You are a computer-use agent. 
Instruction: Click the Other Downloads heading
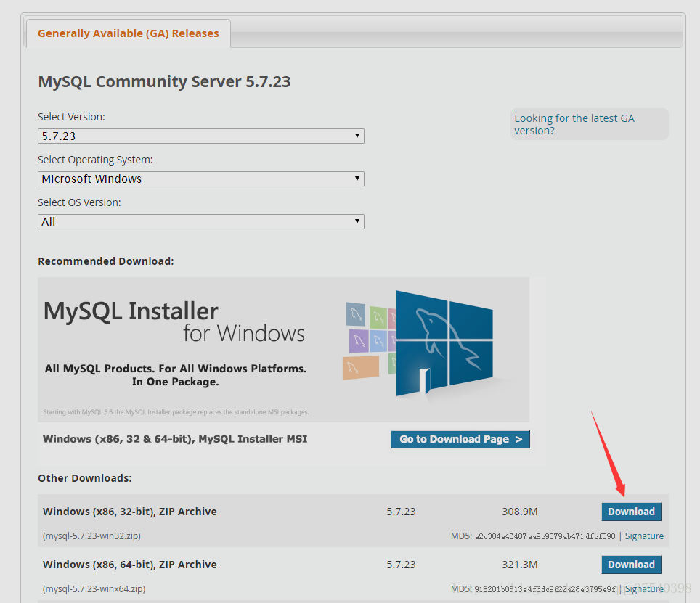(x=85, y=478)
